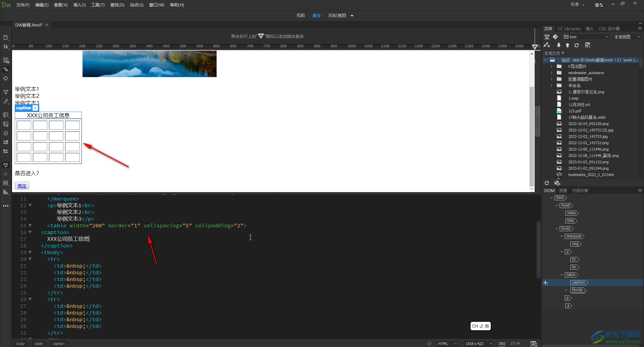Click the Outdent Code icon
Screen dimensions: 644x347
click(x=6, y=151)
